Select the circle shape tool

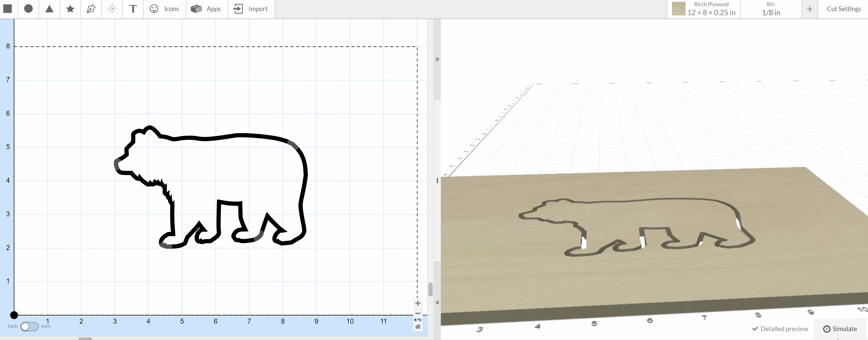coord(29,9)
